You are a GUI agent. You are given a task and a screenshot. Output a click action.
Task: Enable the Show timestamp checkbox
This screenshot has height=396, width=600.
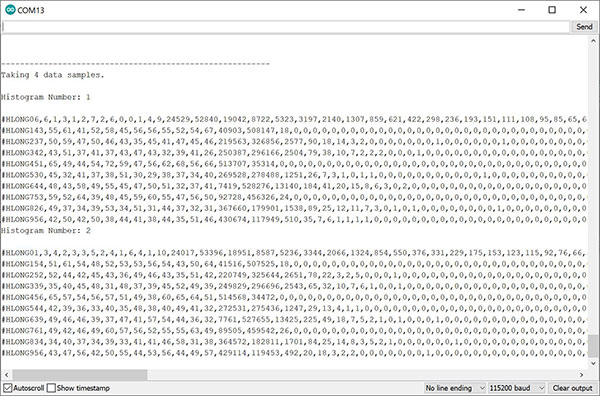51,388
